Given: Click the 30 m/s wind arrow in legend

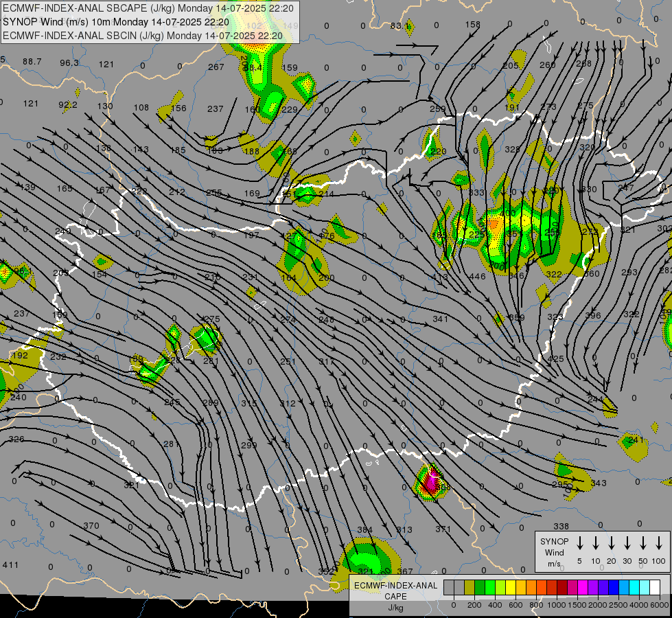Looking at the screenshot, I should click(627, 543).
